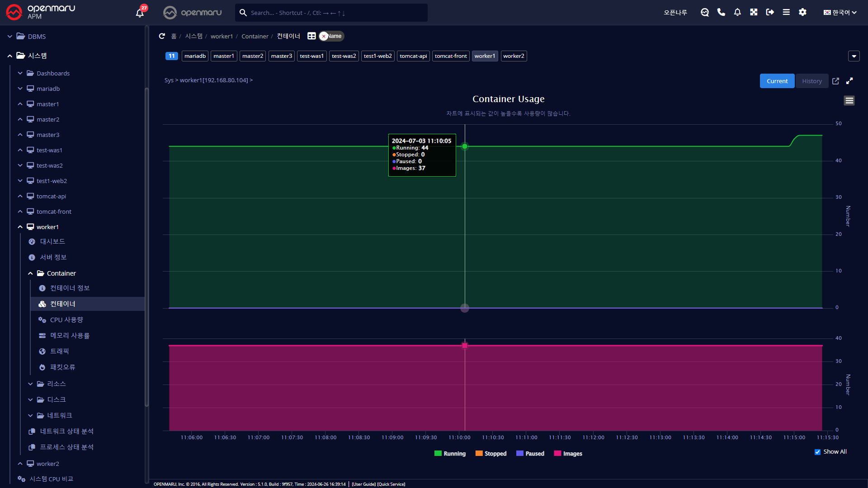The image size is (868, 488).
Task: Uncheck the Show All checkbox
Action: (x=817, y=452)
